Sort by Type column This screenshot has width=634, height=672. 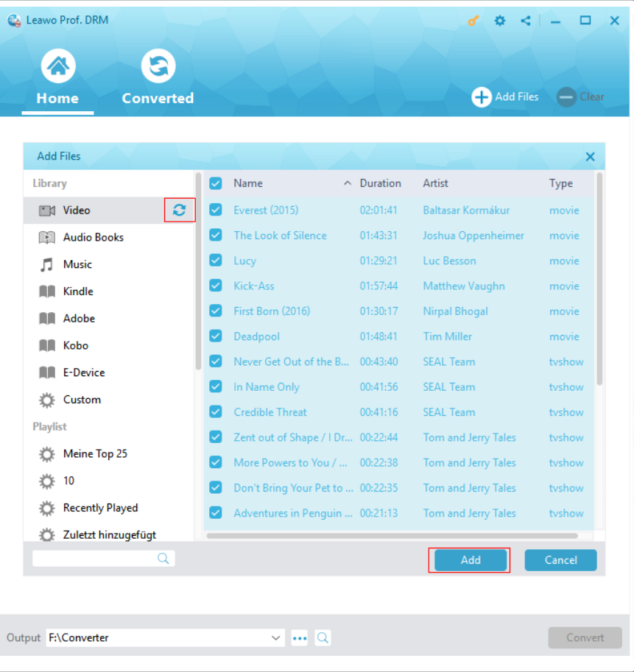point(561,183)
